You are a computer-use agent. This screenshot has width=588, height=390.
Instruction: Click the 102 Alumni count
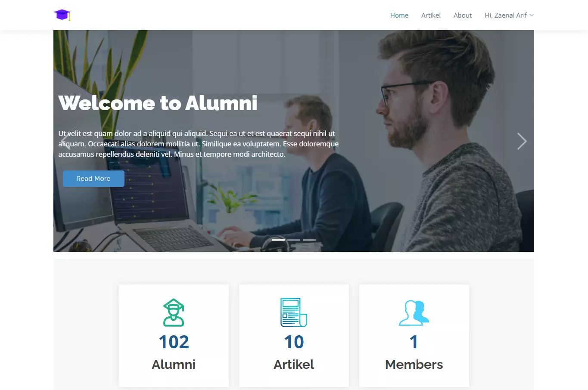[174, 342]
